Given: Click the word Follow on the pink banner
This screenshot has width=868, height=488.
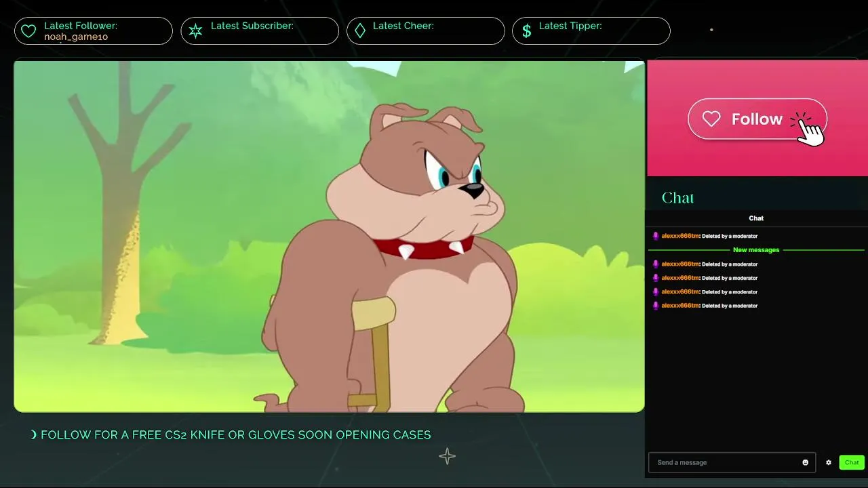Looking at the screenshot, I should [x=757, y=119].
